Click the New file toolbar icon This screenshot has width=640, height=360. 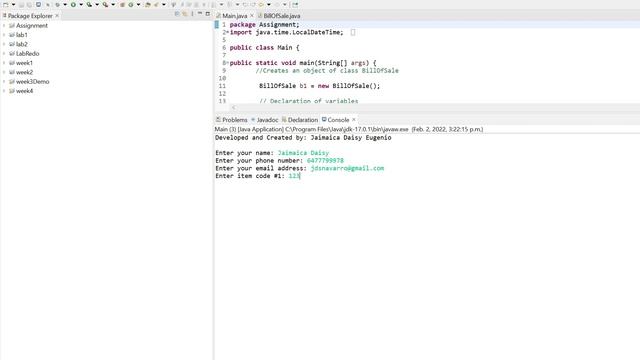[x=6, y=4]
